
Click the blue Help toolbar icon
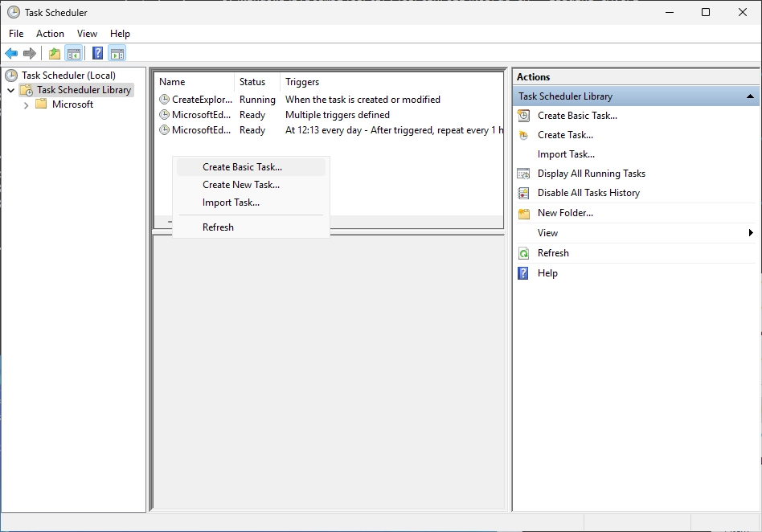(x=98, y=54)
